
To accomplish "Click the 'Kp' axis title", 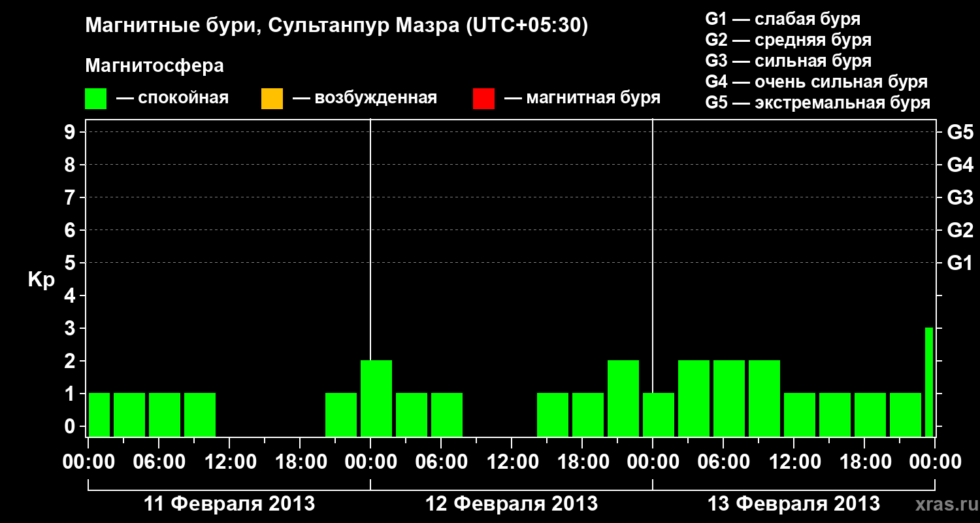I will point(41,280).
